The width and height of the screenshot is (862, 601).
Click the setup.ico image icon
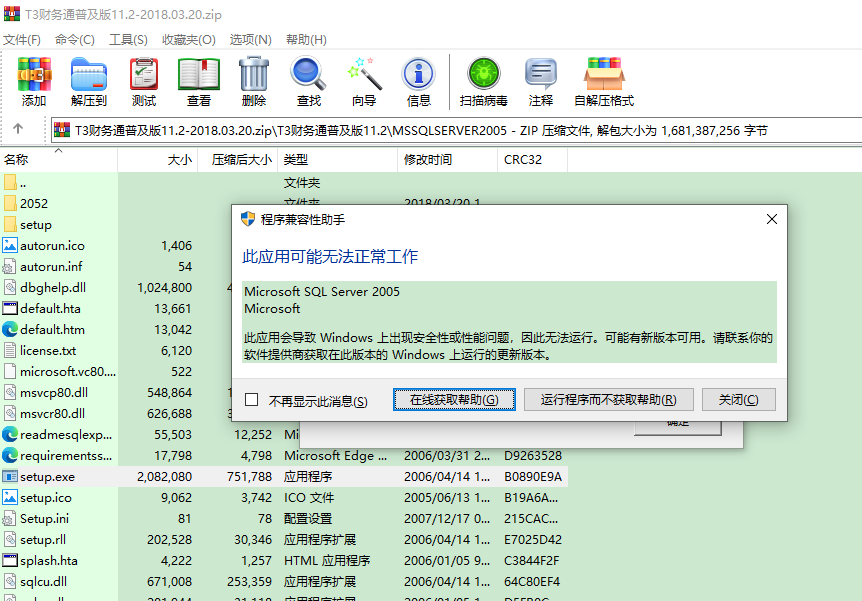coord(10,497)
